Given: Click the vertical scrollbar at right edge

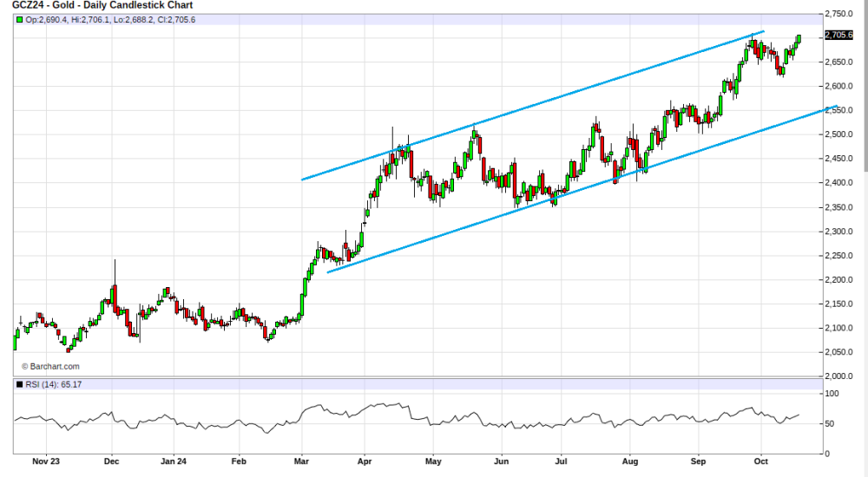Looking at the screenshot, I should pyautogui.click(x=863, y=87).
